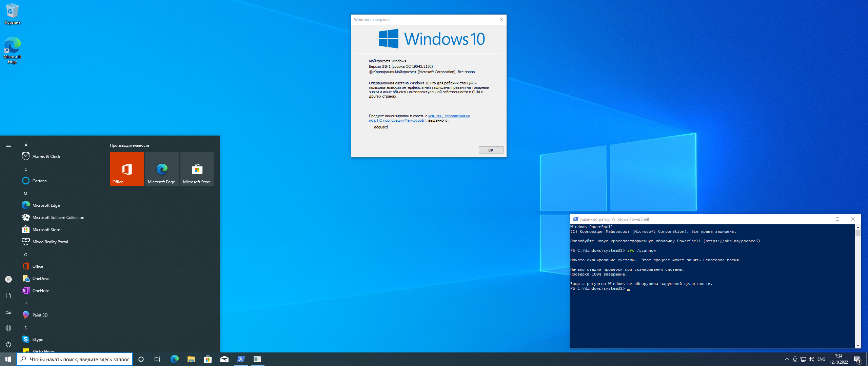
Task: Click the PowerShell window scrollbar
Action: tap(858, 286)
